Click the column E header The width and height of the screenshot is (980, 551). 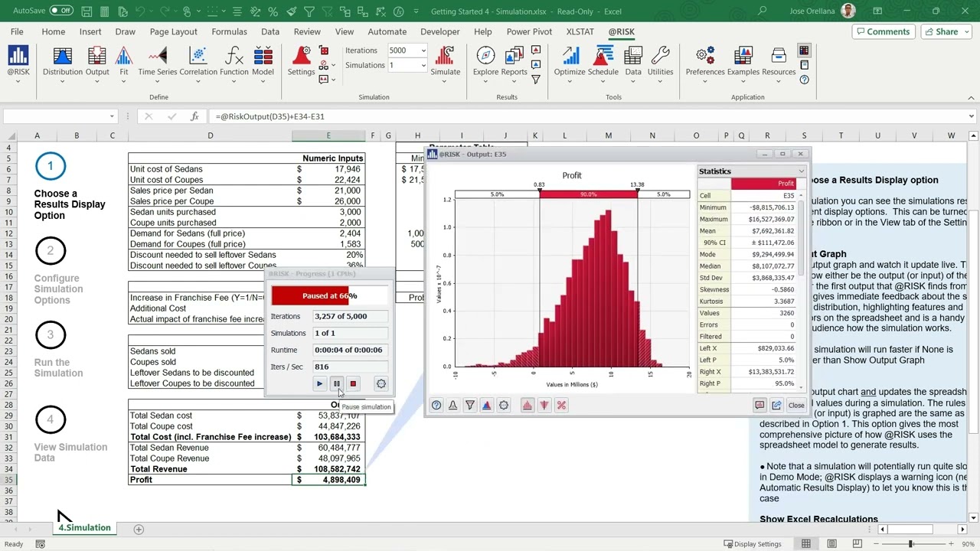pyautogui.click(x=328, y=135)
